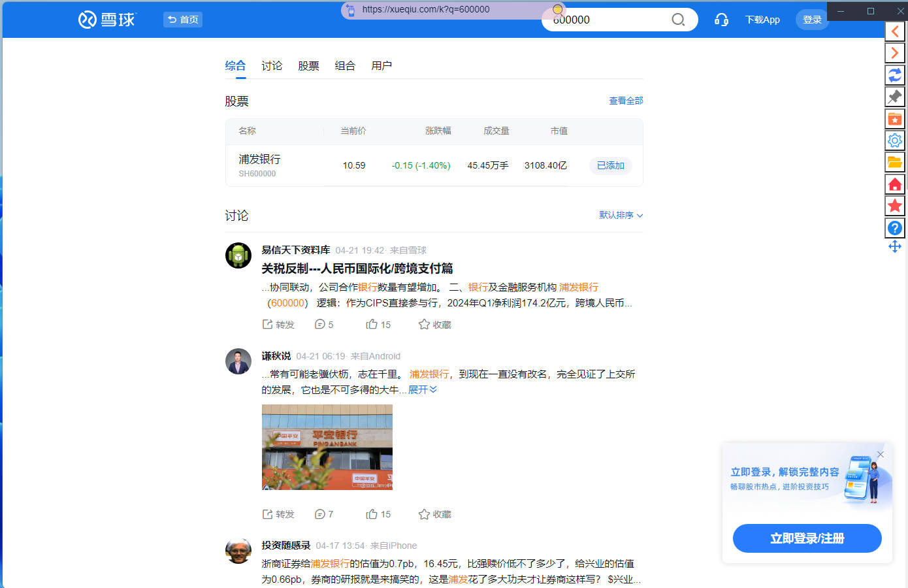Pin the window with the pushpin icon
908x588 pixels.
894,96
